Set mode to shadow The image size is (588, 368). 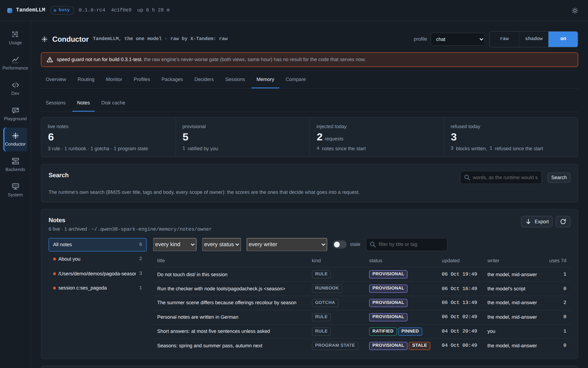534,39
